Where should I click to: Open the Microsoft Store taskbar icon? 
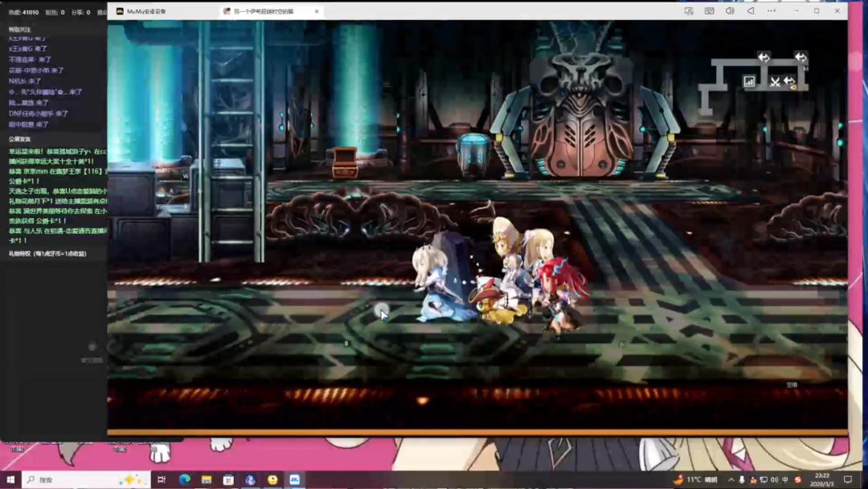pyautogui.click(x=228, y=479)
